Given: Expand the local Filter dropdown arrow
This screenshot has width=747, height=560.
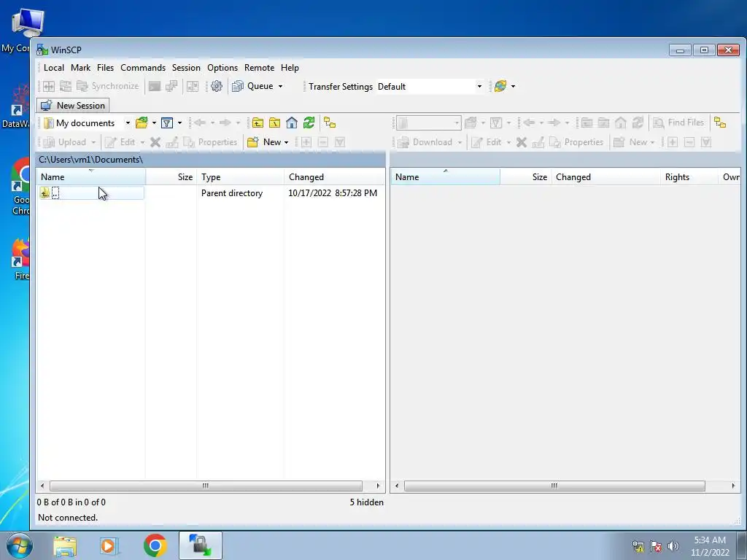Looking at the screenshot, I should [179, 122].
